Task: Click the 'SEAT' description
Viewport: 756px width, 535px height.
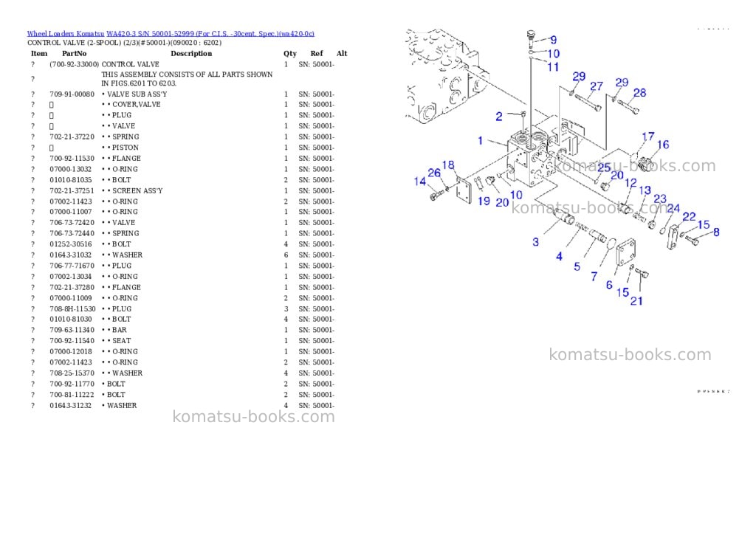Action: click(x=122, y=341)
